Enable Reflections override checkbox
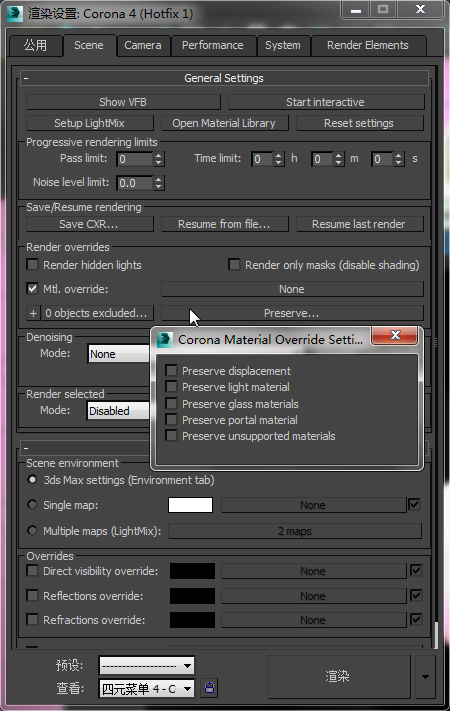The height and width of the screenshot is (711, 450). point(33,595)
